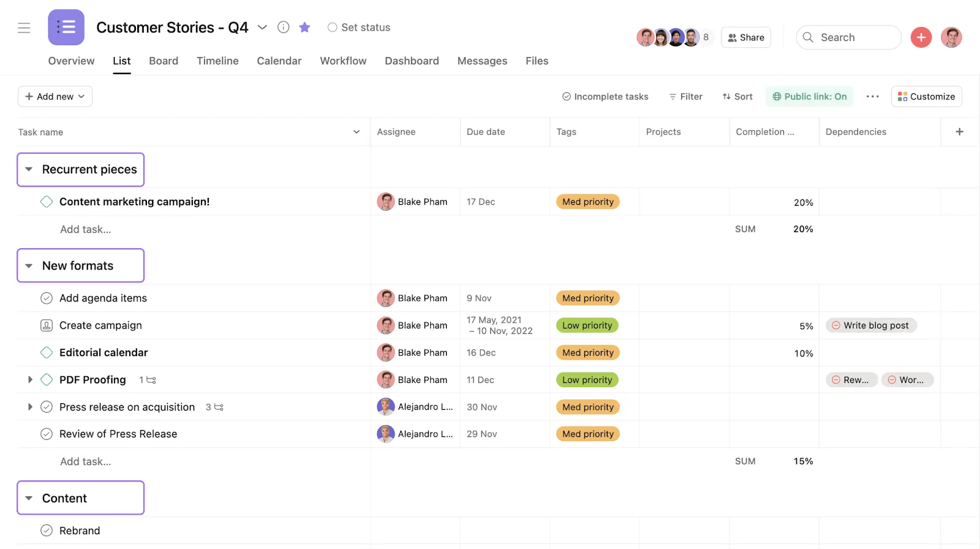Add a column with plus icon
980x549 pixels.
point(959,132)
